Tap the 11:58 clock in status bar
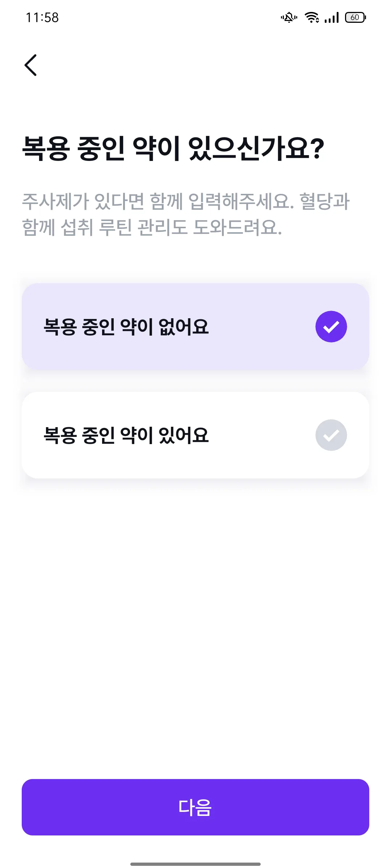 tap(42, 17)
